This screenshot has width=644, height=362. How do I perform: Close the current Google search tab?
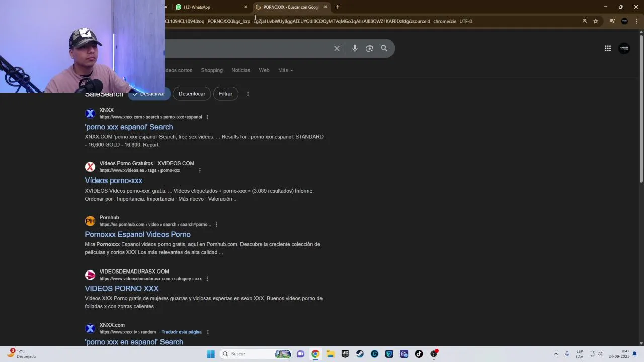[x=325, y=7]
